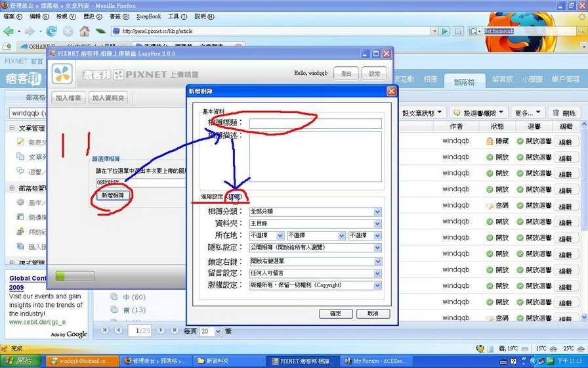The image size is (588, 368).
Task: Click the uploader's green progress bar
Action: click(x=75, y=277)
